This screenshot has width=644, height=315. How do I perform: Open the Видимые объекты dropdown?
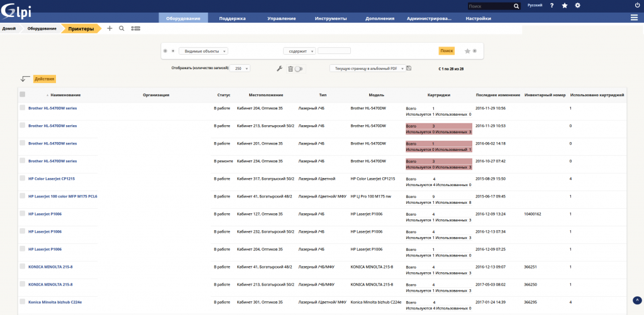click(203, 51)
